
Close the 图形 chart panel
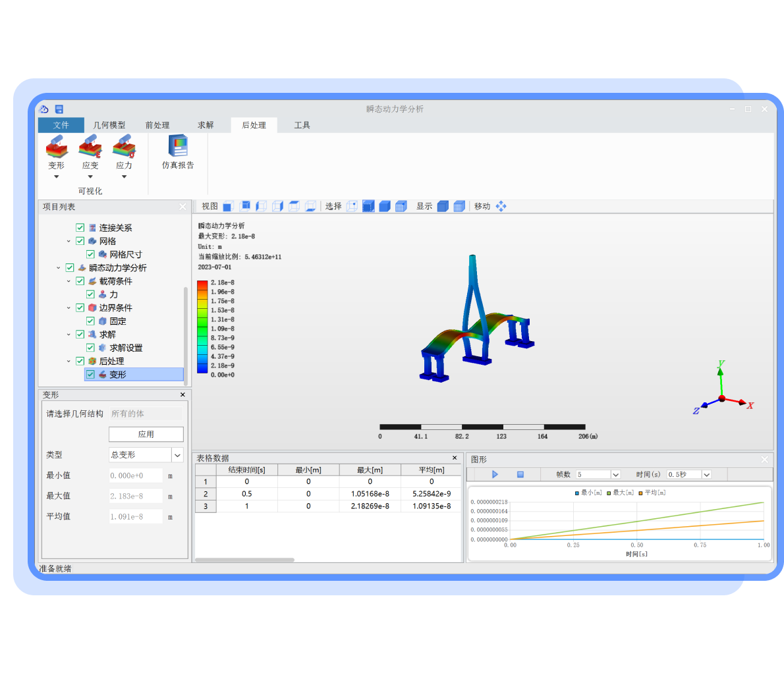(x=764, y=460)
